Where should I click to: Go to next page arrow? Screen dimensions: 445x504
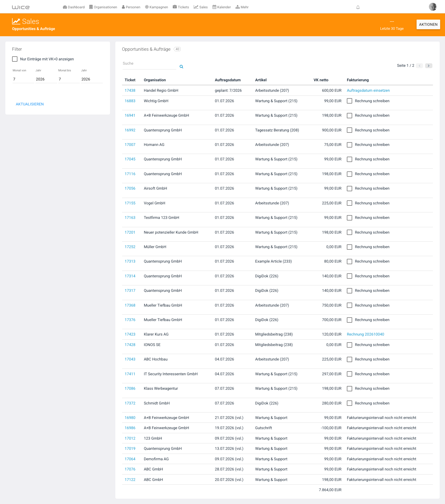tap(429, 65)
